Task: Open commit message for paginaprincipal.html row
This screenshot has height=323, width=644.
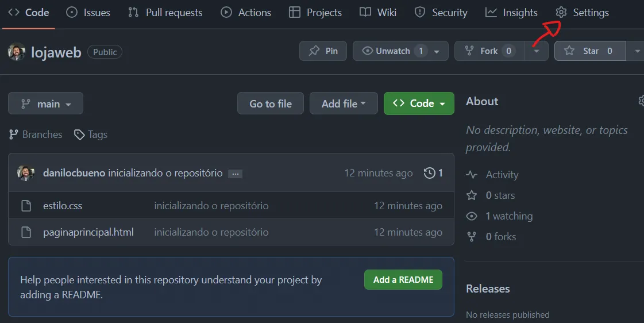Action: [211, 232]
